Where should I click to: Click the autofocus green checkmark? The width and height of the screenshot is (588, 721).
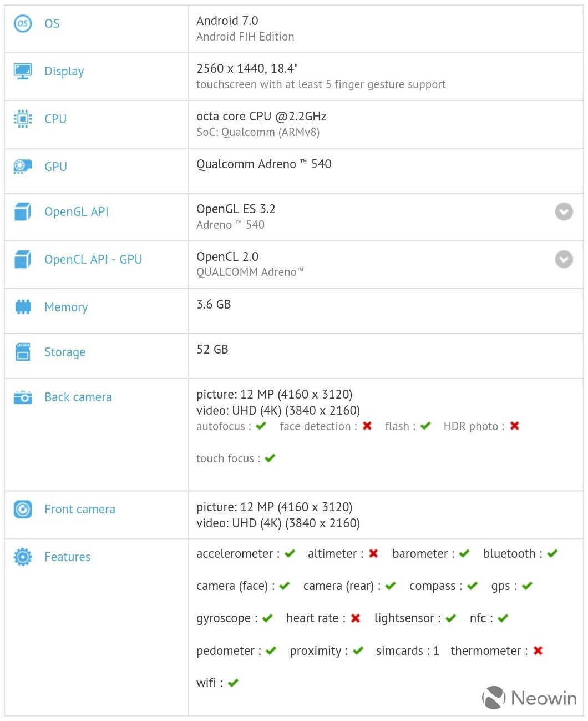(x=261, y=426)
